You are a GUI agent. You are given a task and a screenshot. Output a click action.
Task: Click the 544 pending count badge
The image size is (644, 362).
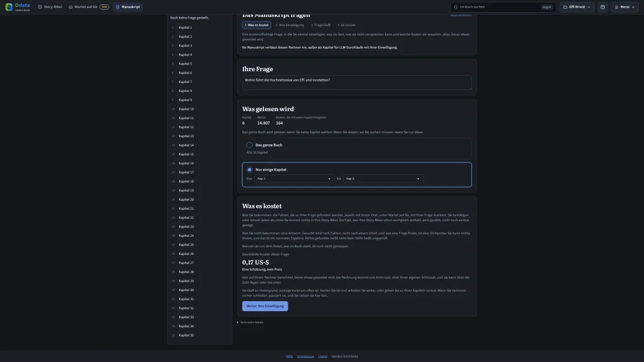click(104, 7)
